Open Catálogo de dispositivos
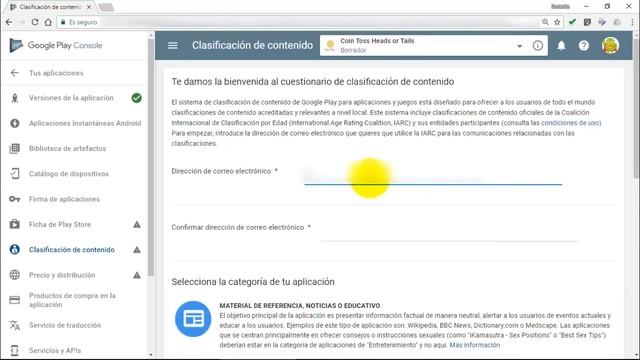Viewport: 640px width, 360px height. [x=69, y=174]
